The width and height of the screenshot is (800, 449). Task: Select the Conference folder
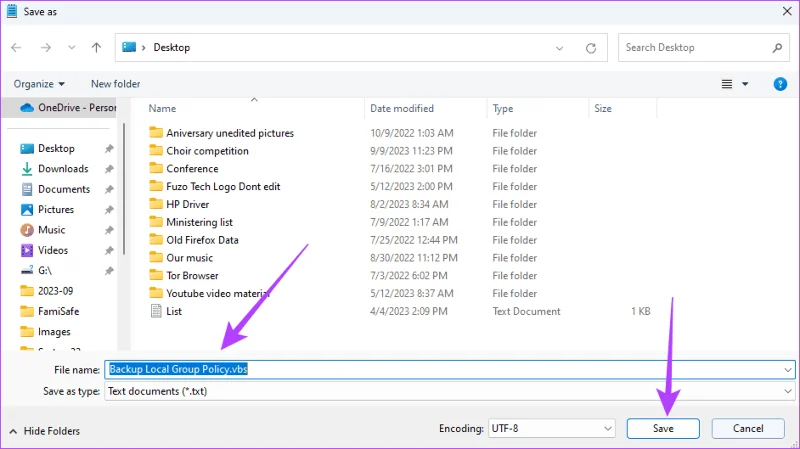click(x=184, y=169)
